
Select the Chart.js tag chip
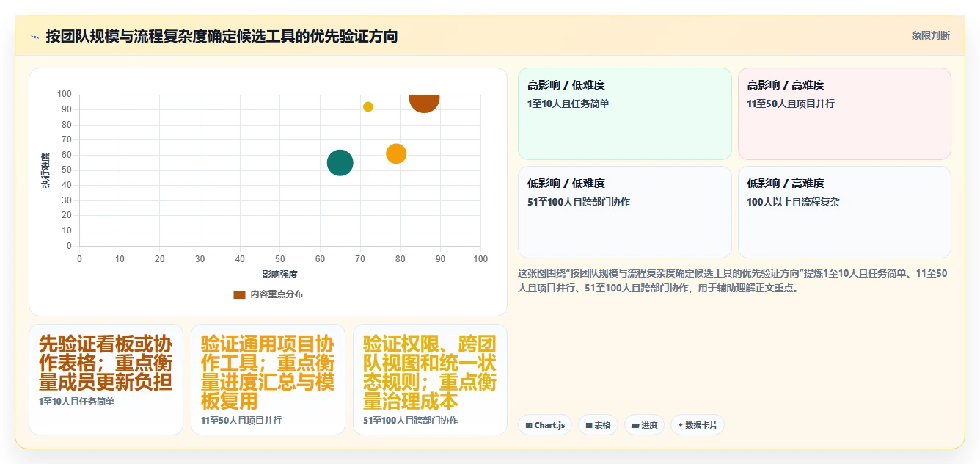click(545, 425)
